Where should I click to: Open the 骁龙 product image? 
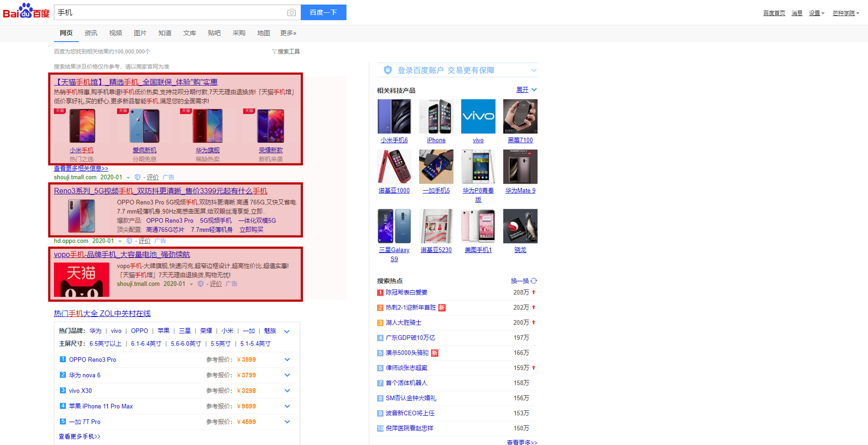click(x=520, y=226)
